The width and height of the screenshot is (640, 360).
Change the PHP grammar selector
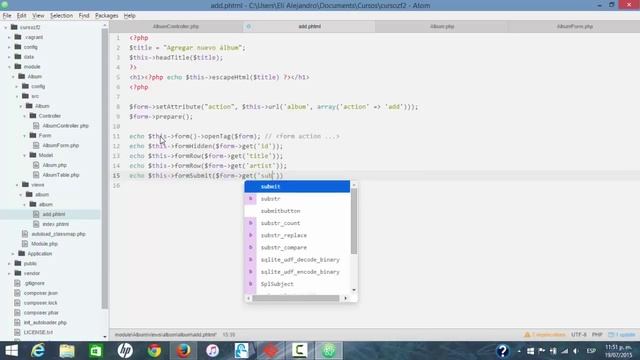click(597, 335)
